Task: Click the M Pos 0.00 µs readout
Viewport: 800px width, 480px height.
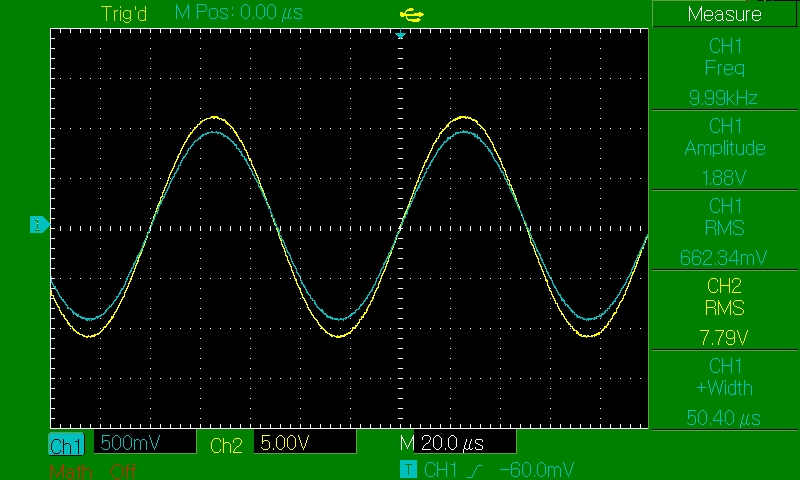Action: (x=238, y=13)
